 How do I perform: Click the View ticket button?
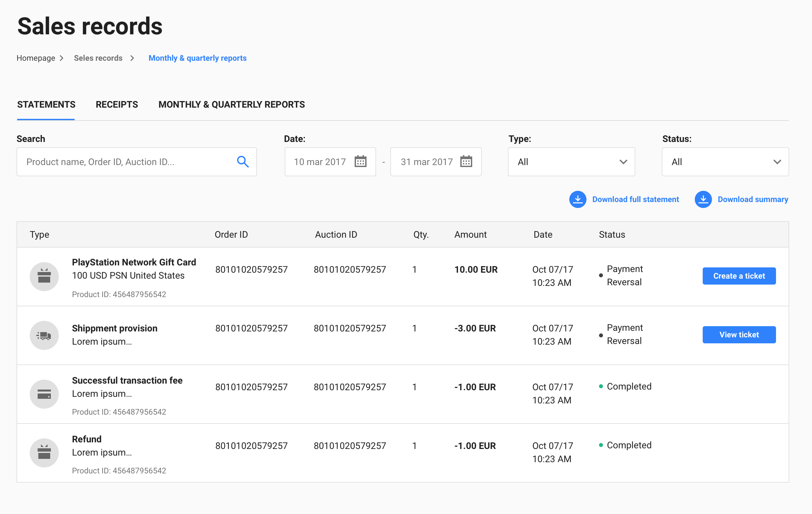click(739, 334)
